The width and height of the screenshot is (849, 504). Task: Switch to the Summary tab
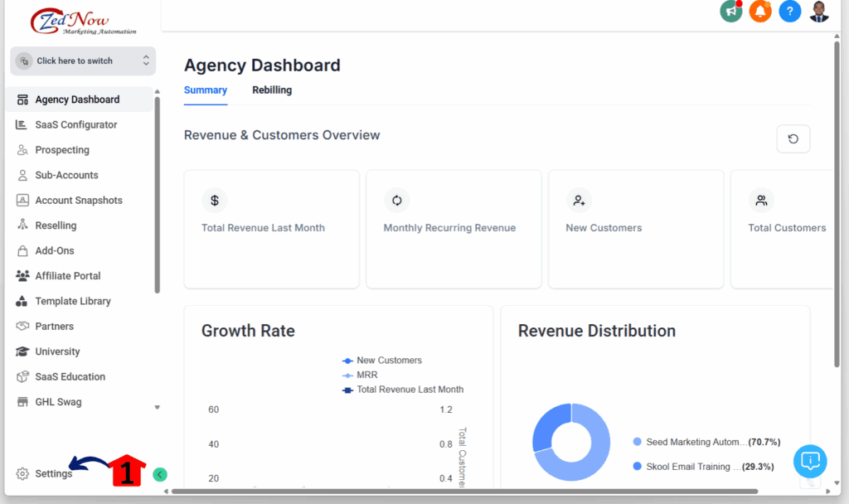tap(206, 90)
